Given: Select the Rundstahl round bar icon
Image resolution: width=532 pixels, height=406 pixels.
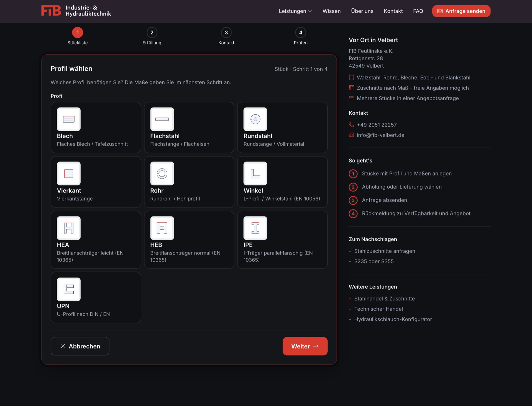Looking at the screenshot, I should (x=255, y=119).
